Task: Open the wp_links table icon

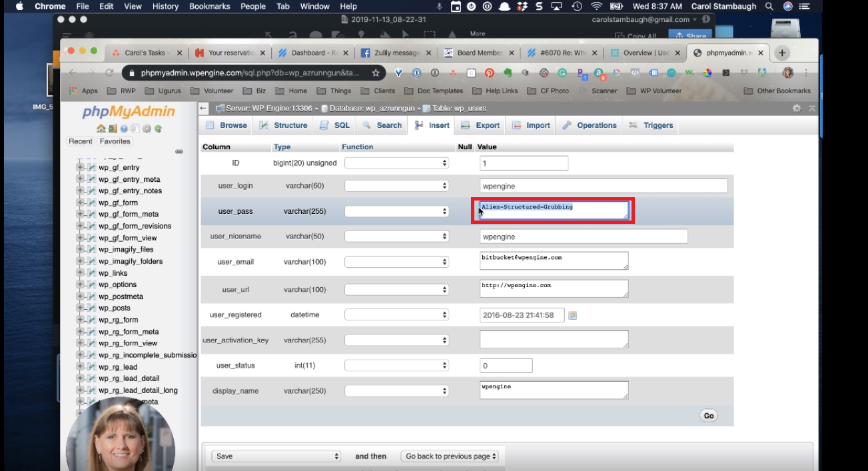Action: pos(91,273)
